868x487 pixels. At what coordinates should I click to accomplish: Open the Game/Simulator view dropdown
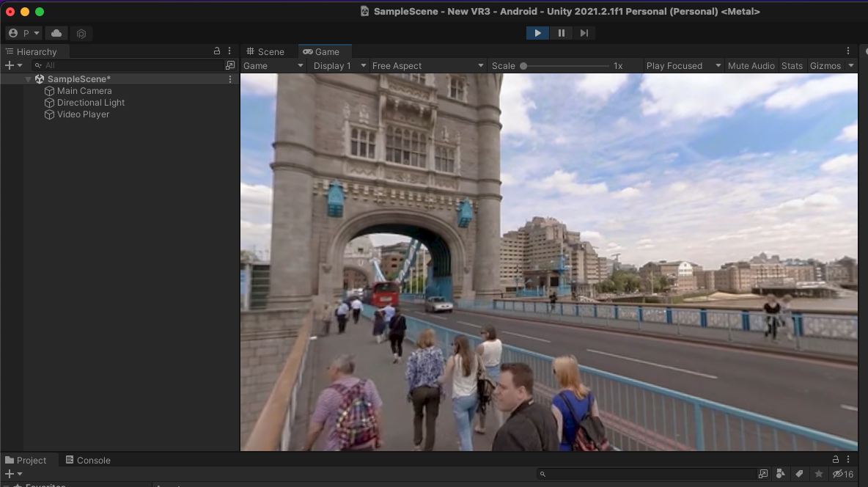click(273, 65)
